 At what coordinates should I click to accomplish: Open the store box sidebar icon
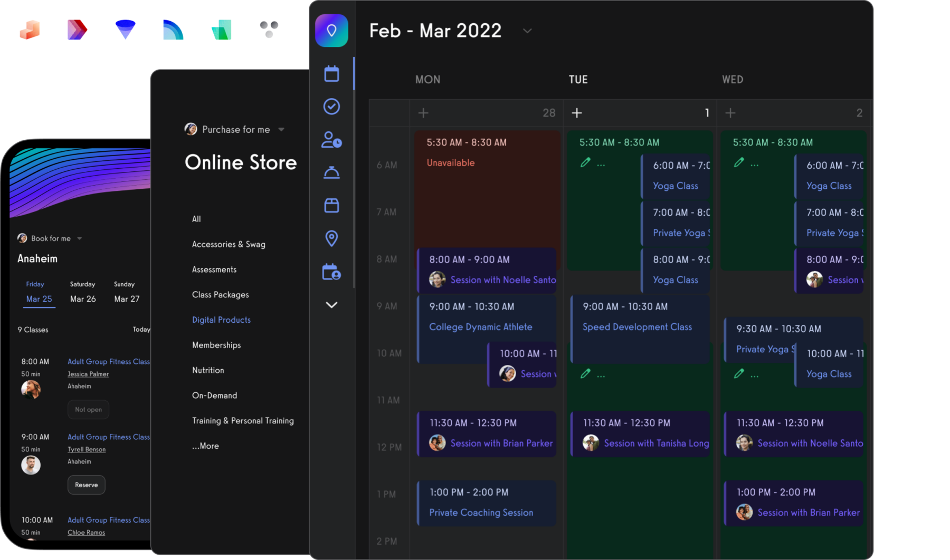331,206
